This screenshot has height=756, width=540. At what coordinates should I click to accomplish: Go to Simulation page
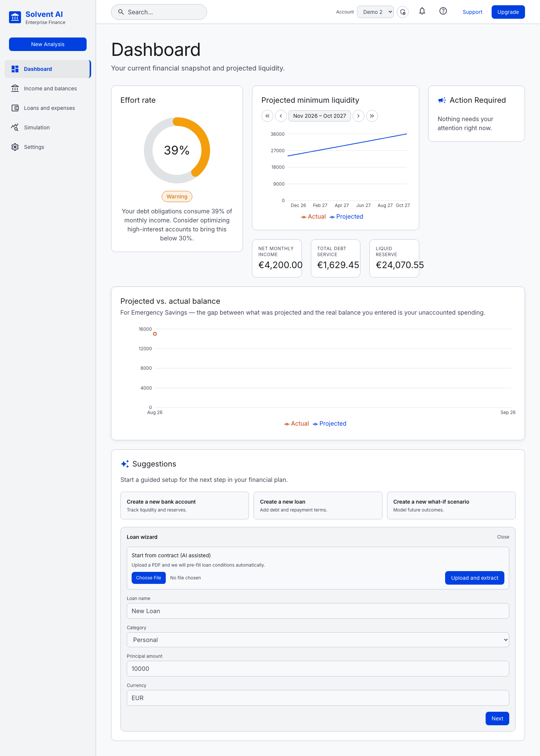click(48, 127)
